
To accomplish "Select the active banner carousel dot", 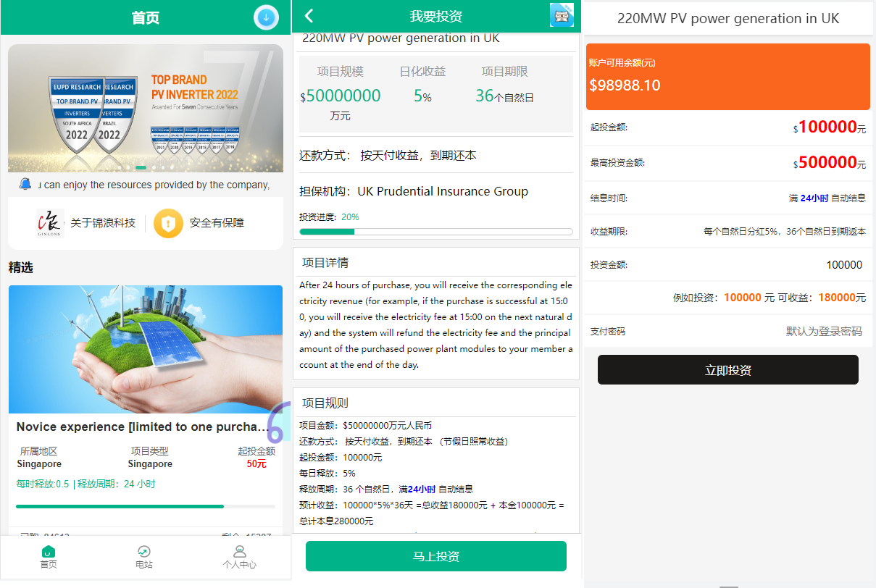I will [x=141, y=167].
